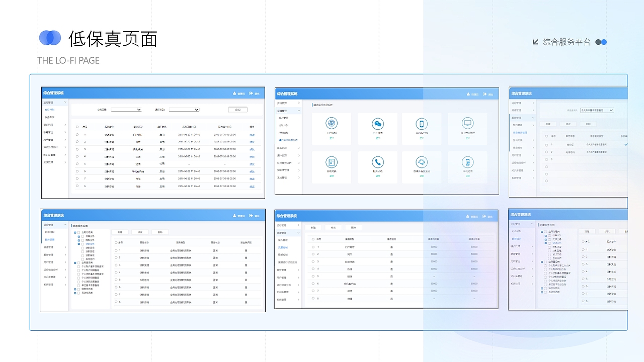The height and width of the screenshot is (362, 644).
Task: Tick the 业务查询类 checkbox in the service tree
Action: tap(78, 262)
